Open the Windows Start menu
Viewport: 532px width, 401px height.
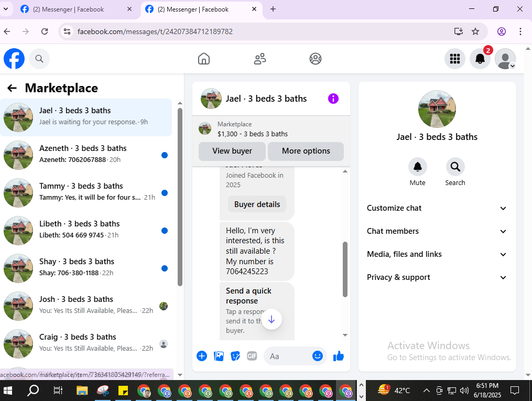7,391
